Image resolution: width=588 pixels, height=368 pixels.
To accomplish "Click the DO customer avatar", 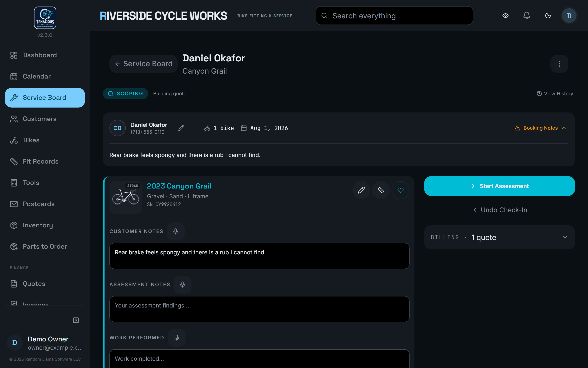I will click(x=118, y=128).
